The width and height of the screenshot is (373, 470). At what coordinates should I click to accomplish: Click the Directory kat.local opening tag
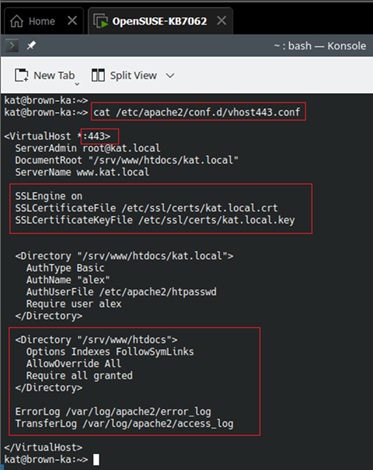124,256
